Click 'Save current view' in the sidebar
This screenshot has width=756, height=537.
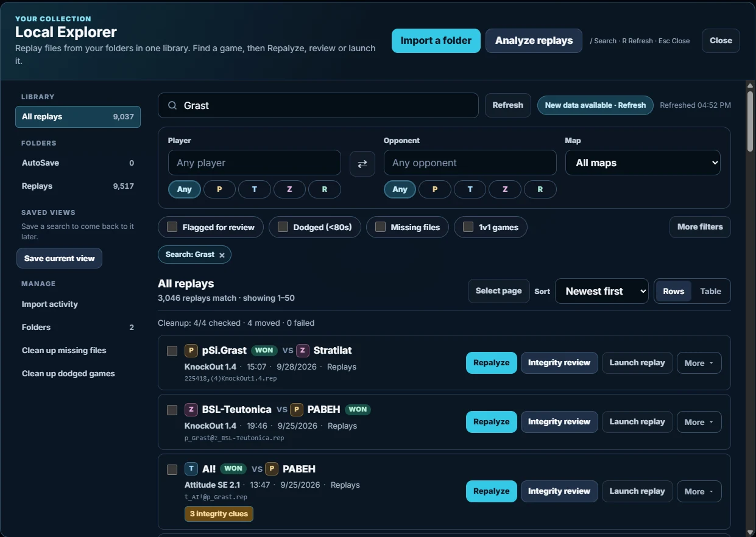pos(59,258)
